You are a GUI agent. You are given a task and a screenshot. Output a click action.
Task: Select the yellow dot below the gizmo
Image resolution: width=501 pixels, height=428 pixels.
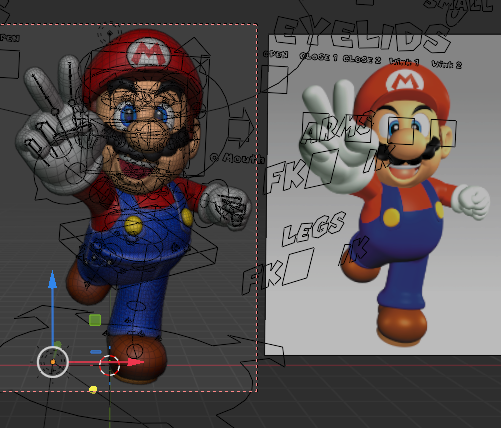tap(93, 389)
